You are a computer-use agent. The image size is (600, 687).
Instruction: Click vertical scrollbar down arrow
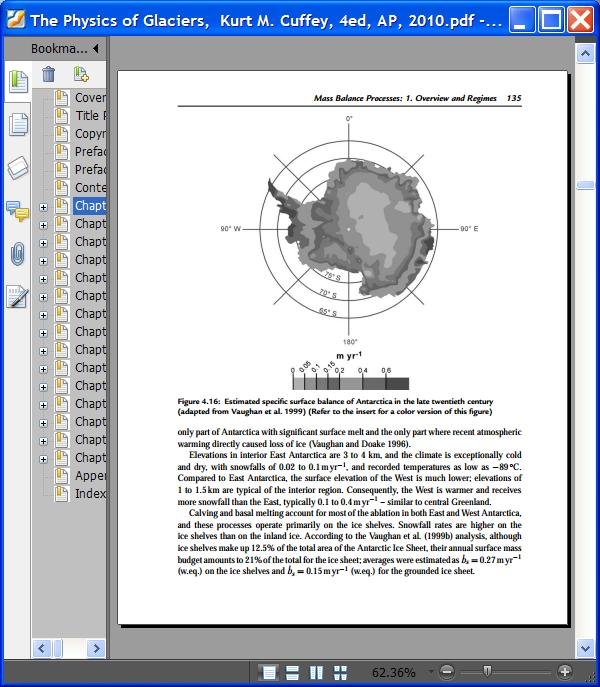click(x=585, y=647)
